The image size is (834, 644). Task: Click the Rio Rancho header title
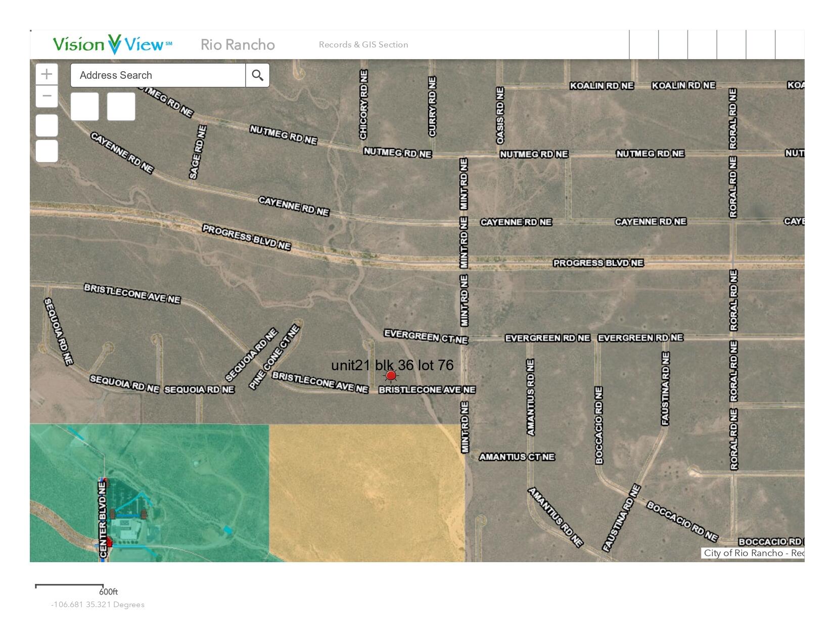click(x=238, y=44)
